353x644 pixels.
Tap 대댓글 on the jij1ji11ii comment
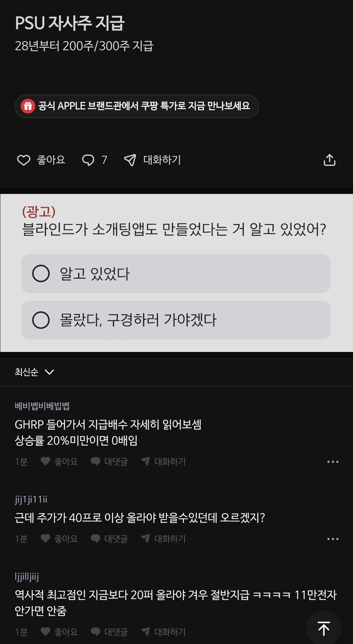coord(109,539)
